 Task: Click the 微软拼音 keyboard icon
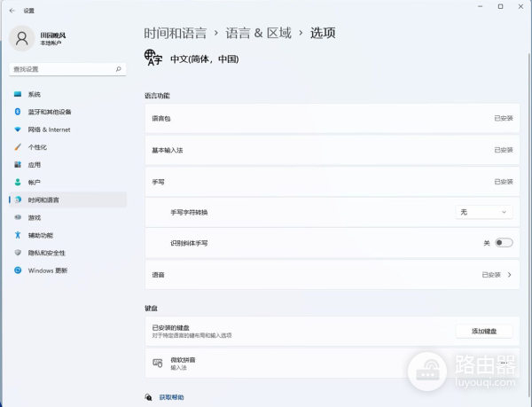tap(158, 364)
